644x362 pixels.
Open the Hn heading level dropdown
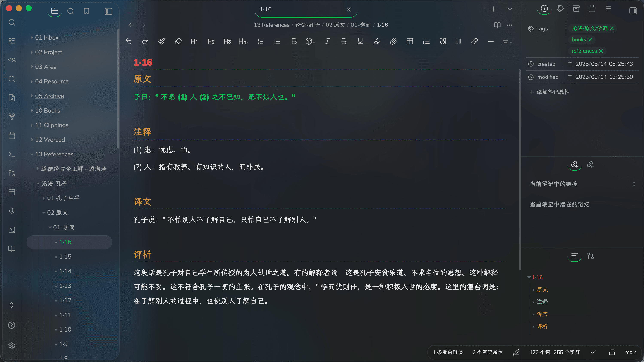pos(243,41)
